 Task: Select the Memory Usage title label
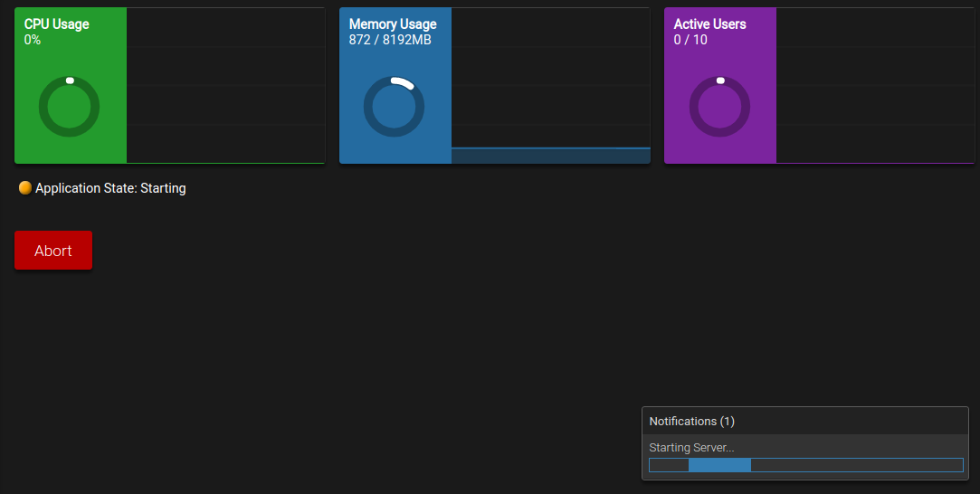point(393,24)
